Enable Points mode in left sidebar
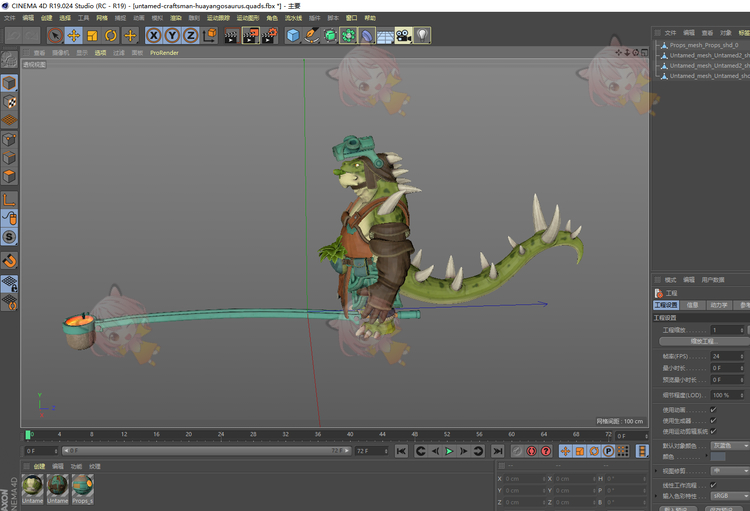The image size is (750, 511). 10,140
